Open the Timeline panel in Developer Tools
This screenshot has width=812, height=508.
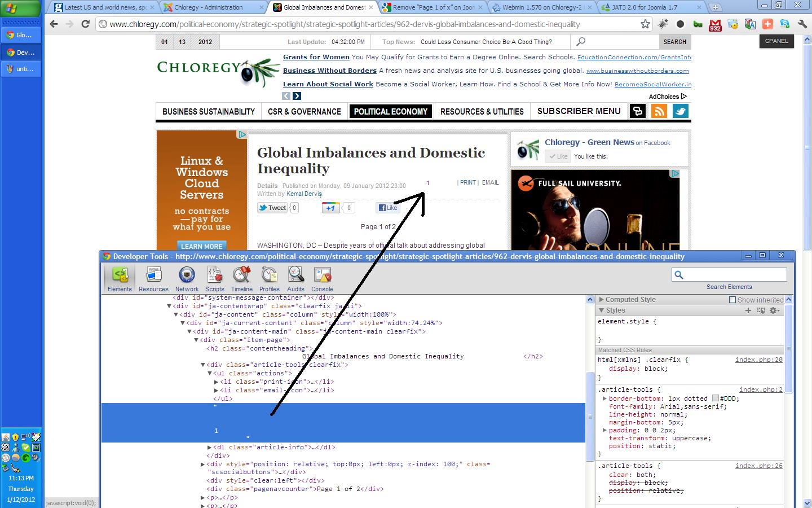click(241, 279)
